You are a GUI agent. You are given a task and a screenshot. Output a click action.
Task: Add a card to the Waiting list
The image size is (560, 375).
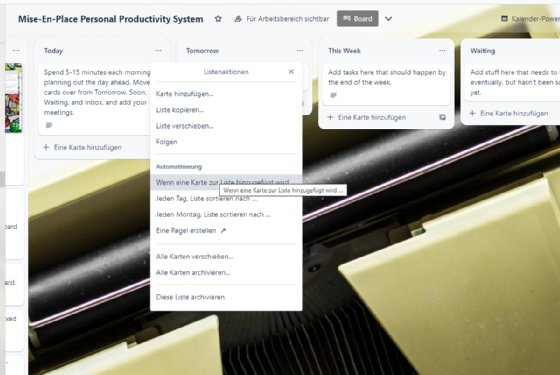[x=509, y=113]
